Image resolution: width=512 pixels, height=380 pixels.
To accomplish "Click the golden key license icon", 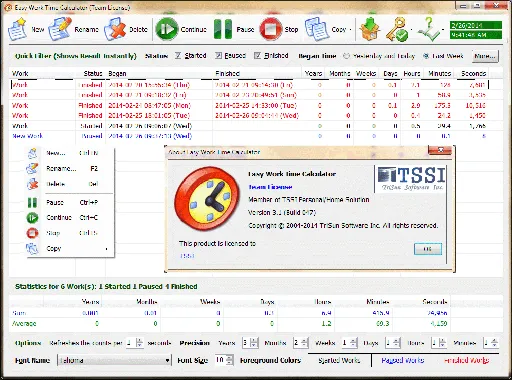I will tap(397, 29).
